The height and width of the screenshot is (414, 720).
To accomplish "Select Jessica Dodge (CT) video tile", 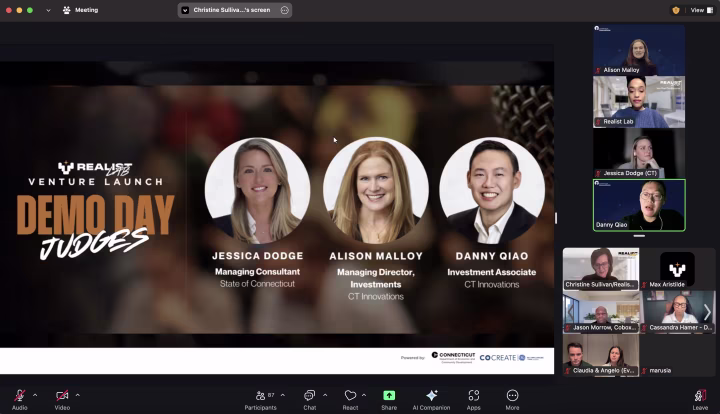I will click(x=639, y=153).
